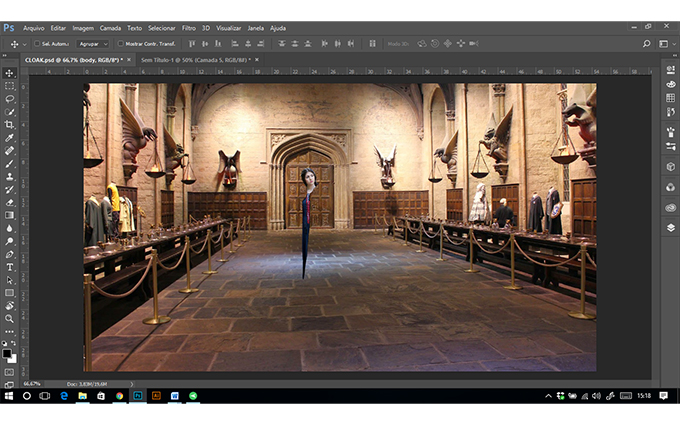Viewport: 680px width, 425px height.
Task: Select the Blur tool
Action: pos(9,228)
